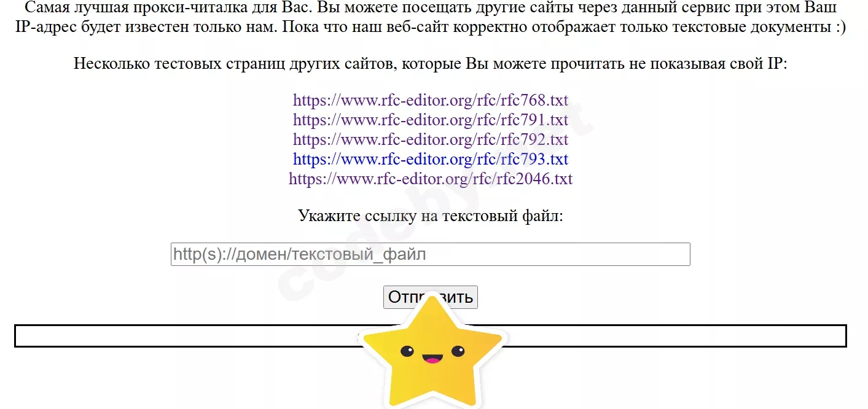
Task: Open the RFC 792 text file link
Action: [x=430, y=139]
